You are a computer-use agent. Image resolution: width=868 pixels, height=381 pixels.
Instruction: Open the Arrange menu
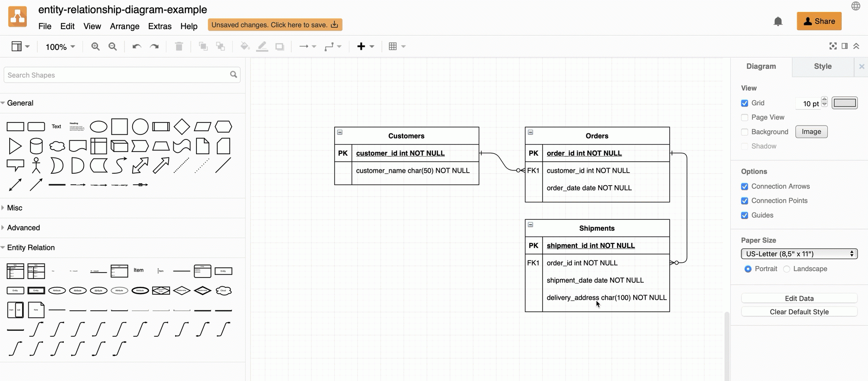click(124, 26)
